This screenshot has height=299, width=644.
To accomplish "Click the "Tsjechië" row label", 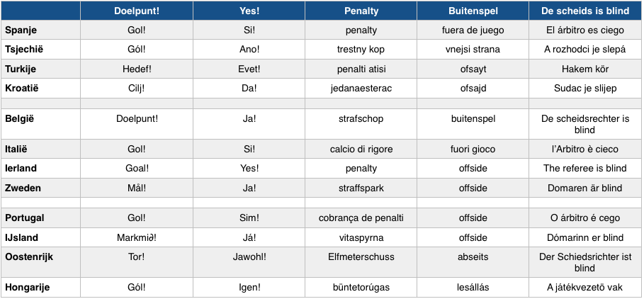I will 25,50.
